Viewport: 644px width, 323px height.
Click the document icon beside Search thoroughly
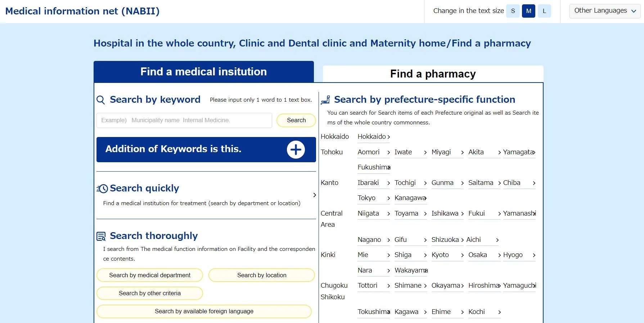tap(101, 236)
